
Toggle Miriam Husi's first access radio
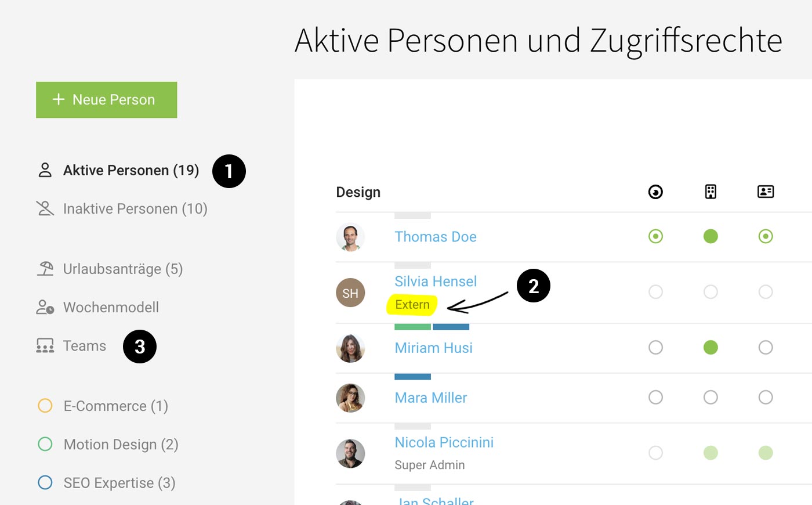(x=655, y=348)
